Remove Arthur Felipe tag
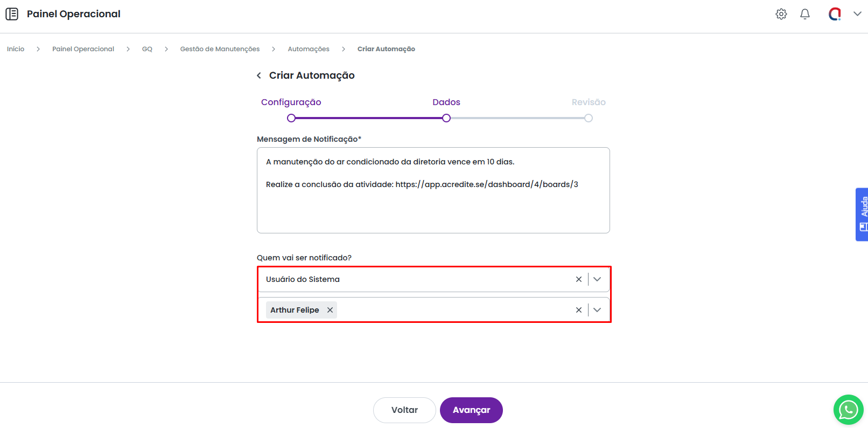The height and width of the screenshot is (428, 868). pos(330,310)
